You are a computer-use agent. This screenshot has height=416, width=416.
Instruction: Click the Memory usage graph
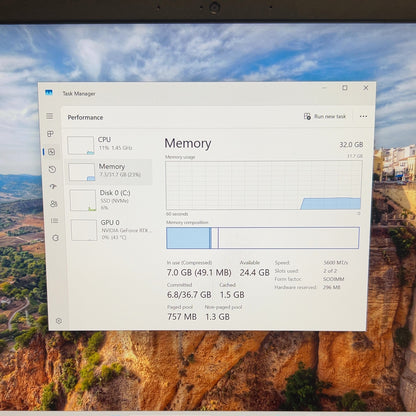tap(264, 185)
